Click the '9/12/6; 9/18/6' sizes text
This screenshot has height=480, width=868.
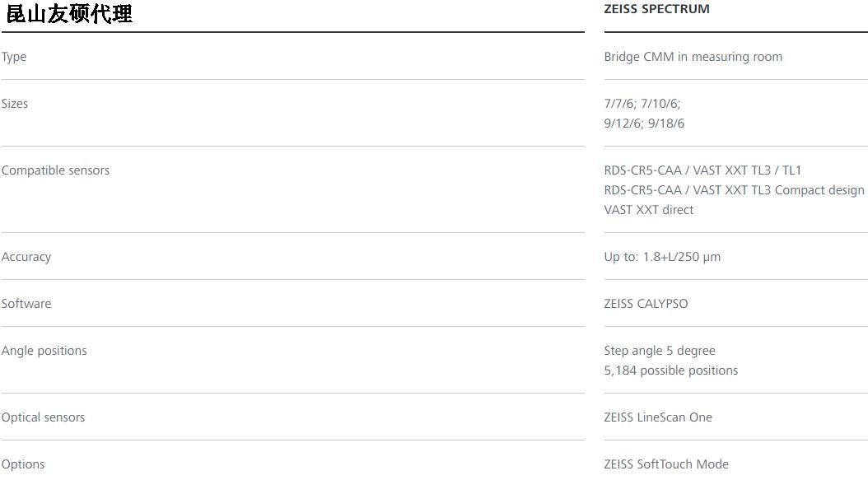(644, 123)
